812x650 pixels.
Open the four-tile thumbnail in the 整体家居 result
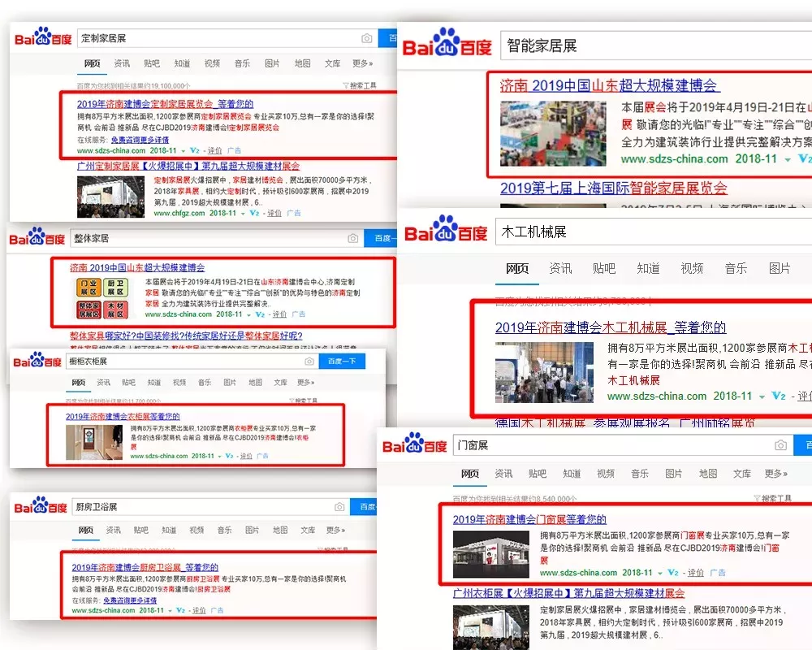click(x=102, y=297)
